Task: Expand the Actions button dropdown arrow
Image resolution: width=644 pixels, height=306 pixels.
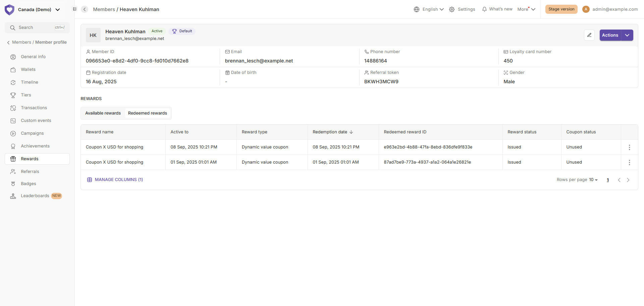Action: pyautogui.click(x=627, y=35)
